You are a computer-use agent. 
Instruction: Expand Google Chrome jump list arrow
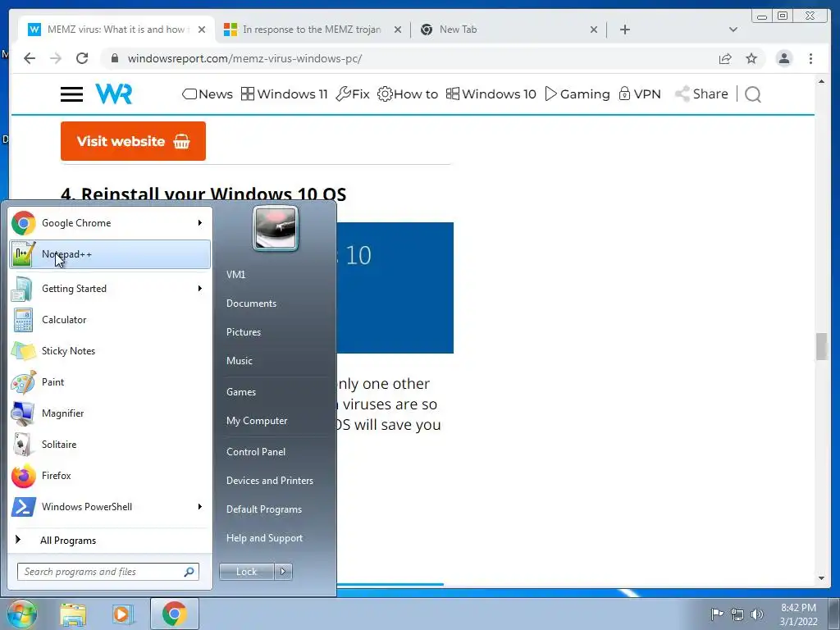[x=200, y=222]
